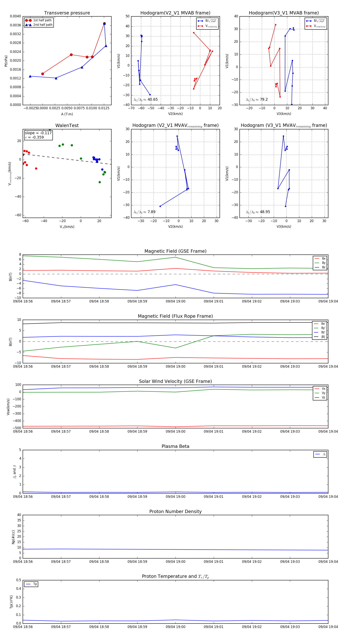The height and width of the screenshot is (644, 351).
Task: Select 'By' legend entry in GSE plot
Action: (x=320, y=263)
